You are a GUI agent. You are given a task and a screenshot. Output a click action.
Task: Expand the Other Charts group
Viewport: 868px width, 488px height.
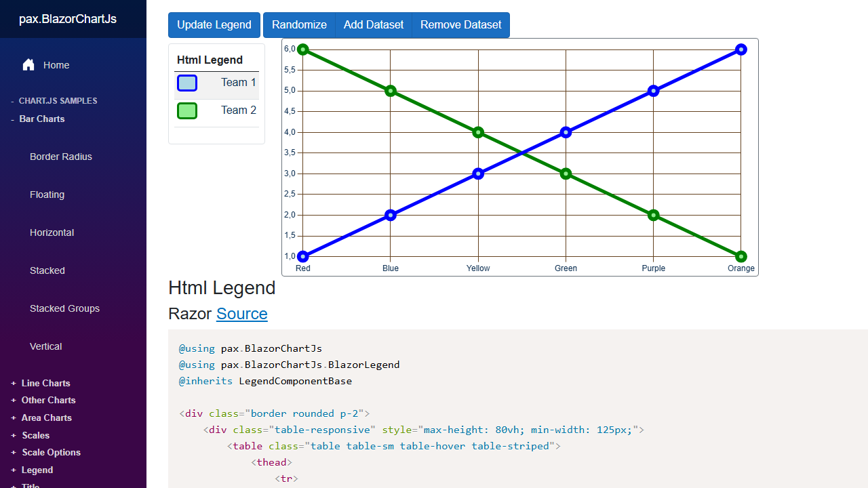coord(43,400)
